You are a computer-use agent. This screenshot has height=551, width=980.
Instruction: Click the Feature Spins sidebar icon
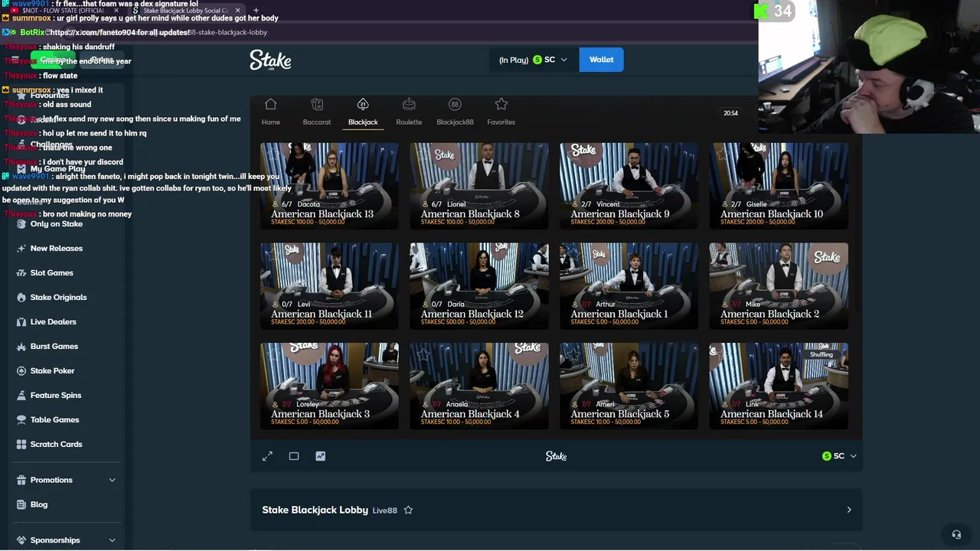(21, 396)
